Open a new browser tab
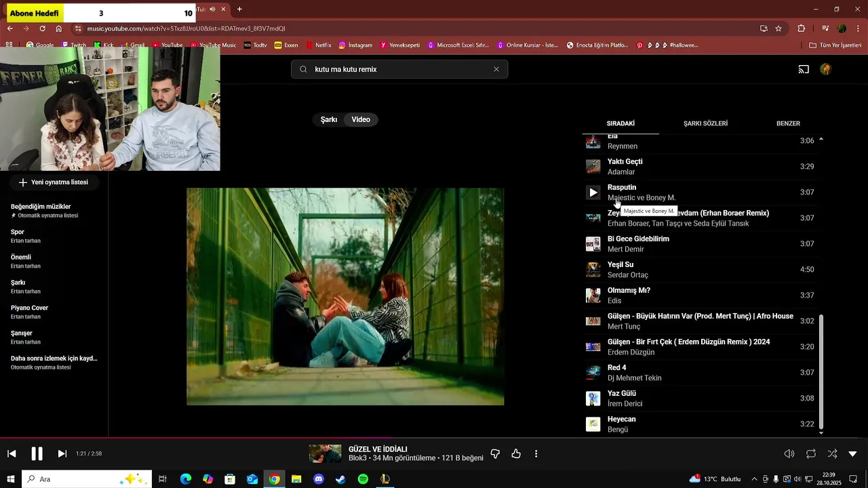868x488 pixels. (x=239, y=9)
